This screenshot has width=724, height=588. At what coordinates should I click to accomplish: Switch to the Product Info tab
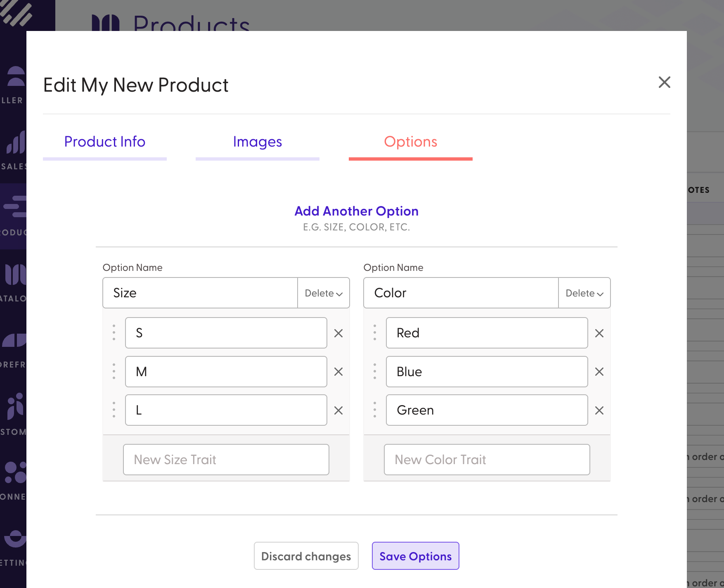click(105, 142)
